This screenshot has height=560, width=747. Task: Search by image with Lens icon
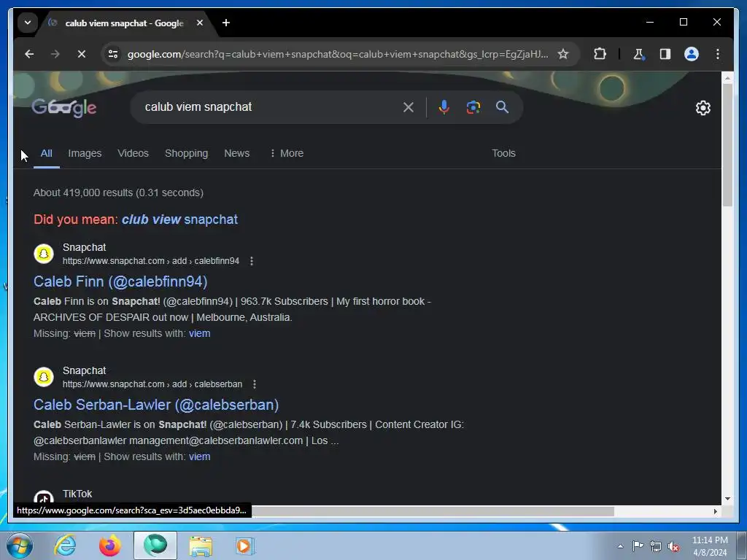(x=473, y=107)
